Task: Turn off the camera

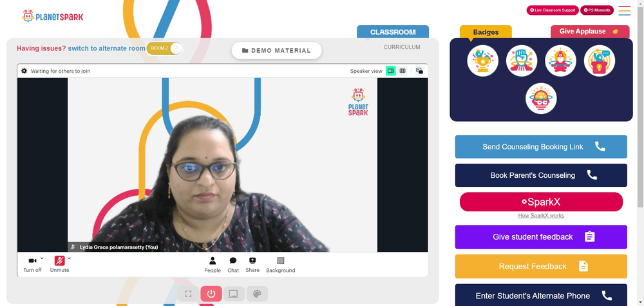Action: (32, 265)
